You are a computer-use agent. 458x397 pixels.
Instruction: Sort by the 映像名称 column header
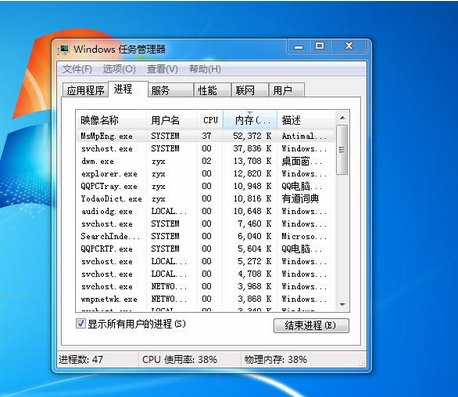(x=111, y=120)
